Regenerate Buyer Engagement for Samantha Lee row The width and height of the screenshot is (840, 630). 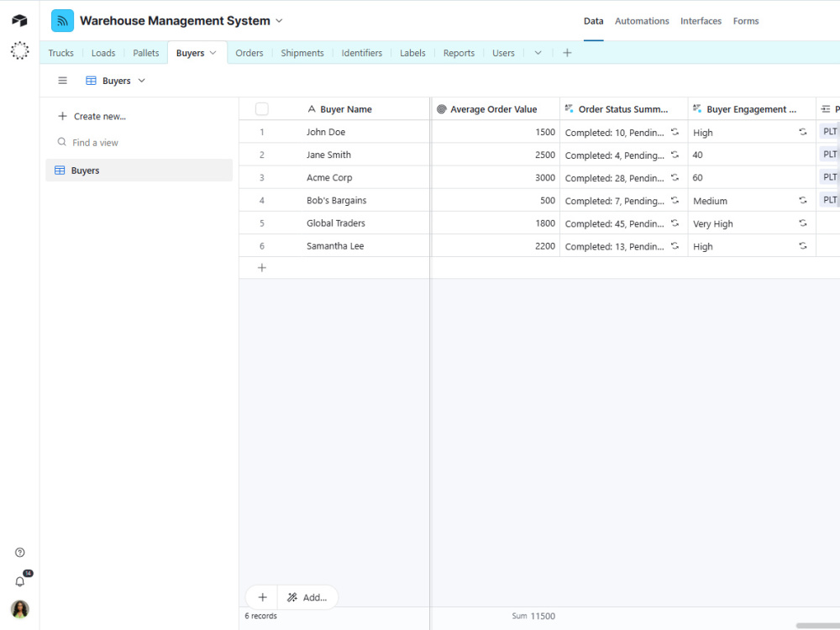click(x=802, y=246)
